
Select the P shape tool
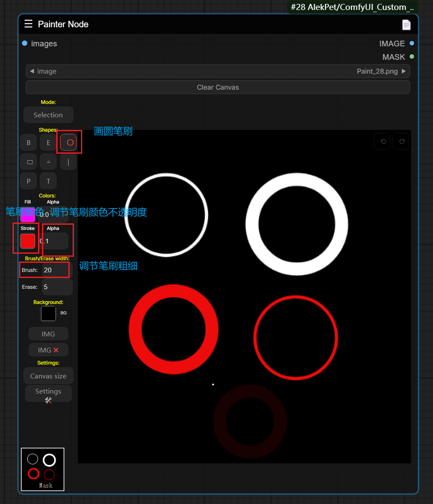29,181
